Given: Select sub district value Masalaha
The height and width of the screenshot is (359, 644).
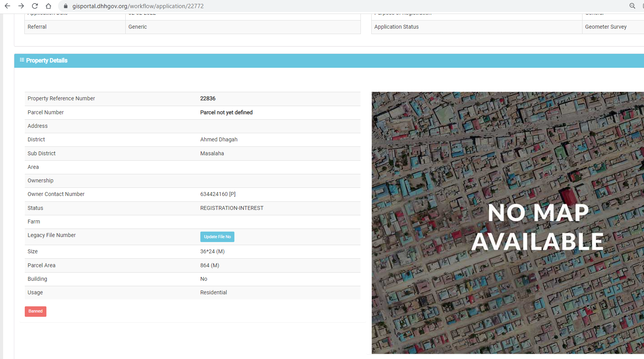Looking at the screenshot, I should pos(212,153).
